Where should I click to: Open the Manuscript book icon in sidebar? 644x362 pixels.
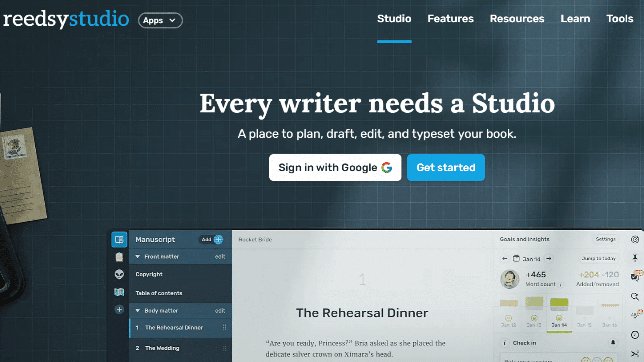[119, 239]
